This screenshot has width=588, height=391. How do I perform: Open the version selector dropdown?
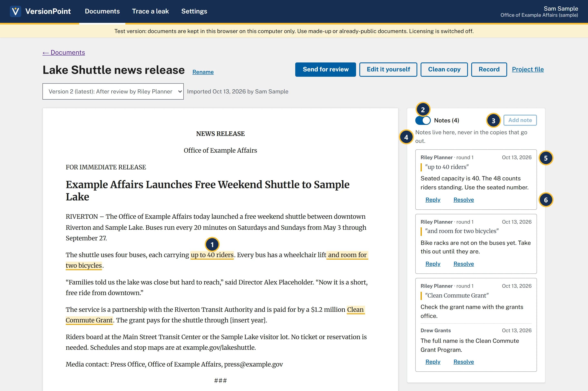point(113,91)
